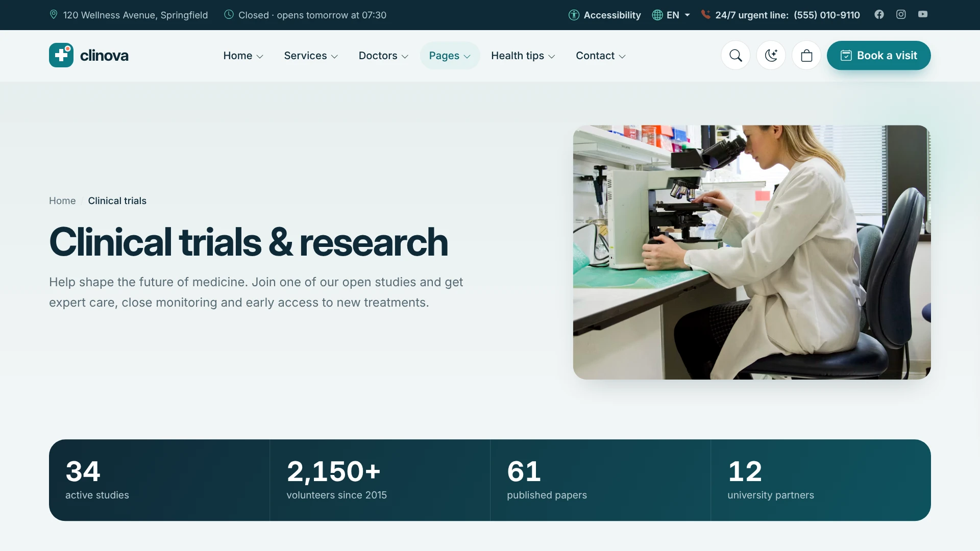Click the Book a visit button
The width and height of the screenshot is (980, 551).
(878, 56)
